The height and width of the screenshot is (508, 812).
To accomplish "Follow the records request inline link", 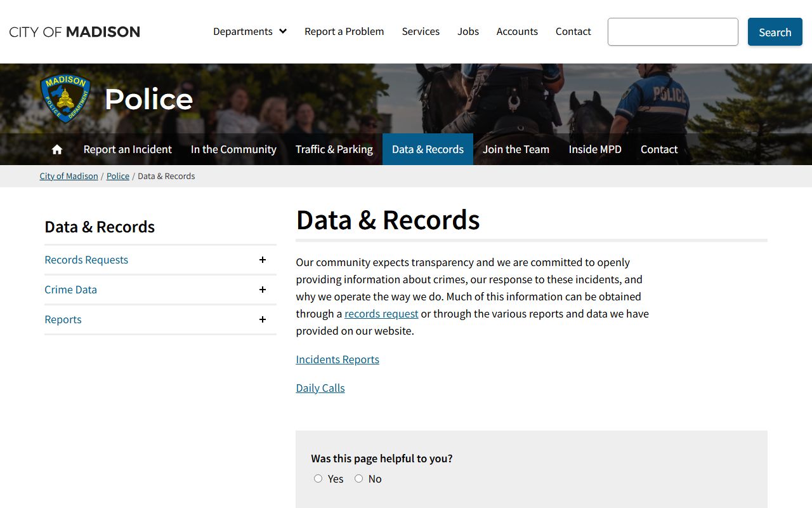I will tap(381, 314).
